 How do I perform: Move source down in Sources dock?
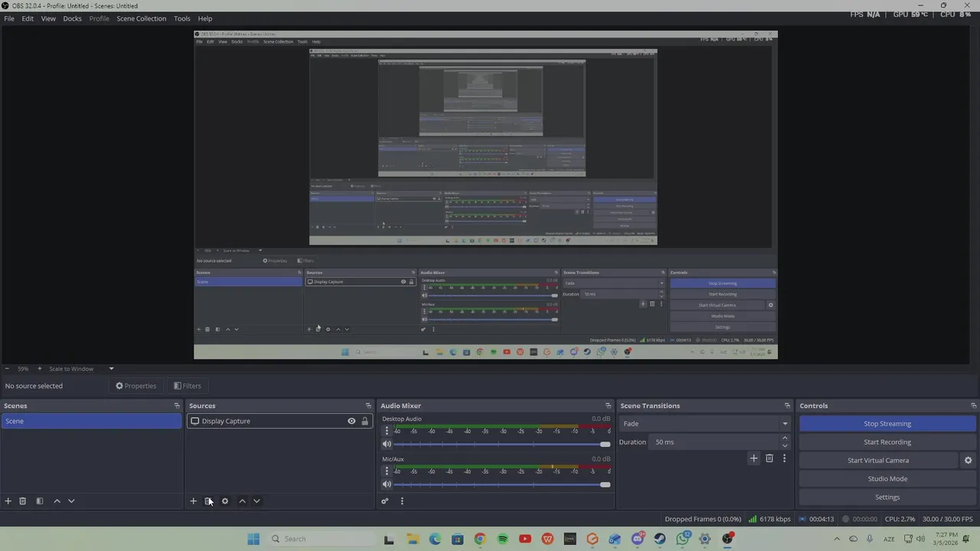[256, 501]
